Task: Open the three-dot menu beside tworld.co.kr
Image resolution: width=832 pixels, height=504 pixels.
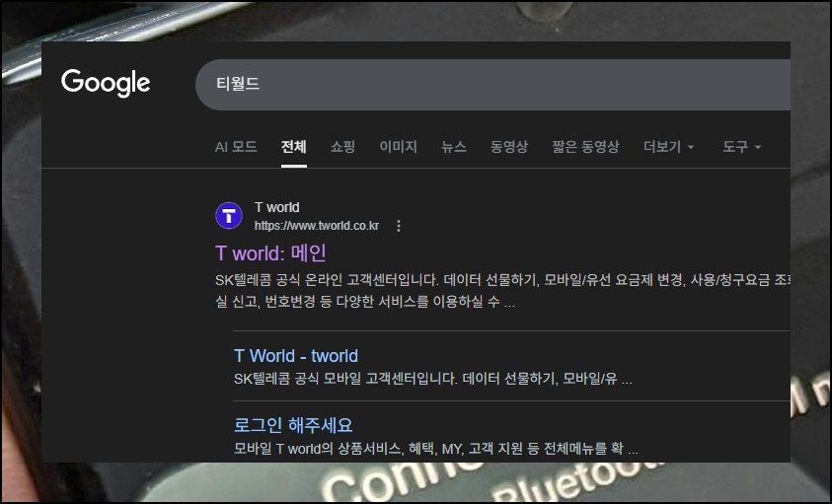Action: [x=399, y=226]
